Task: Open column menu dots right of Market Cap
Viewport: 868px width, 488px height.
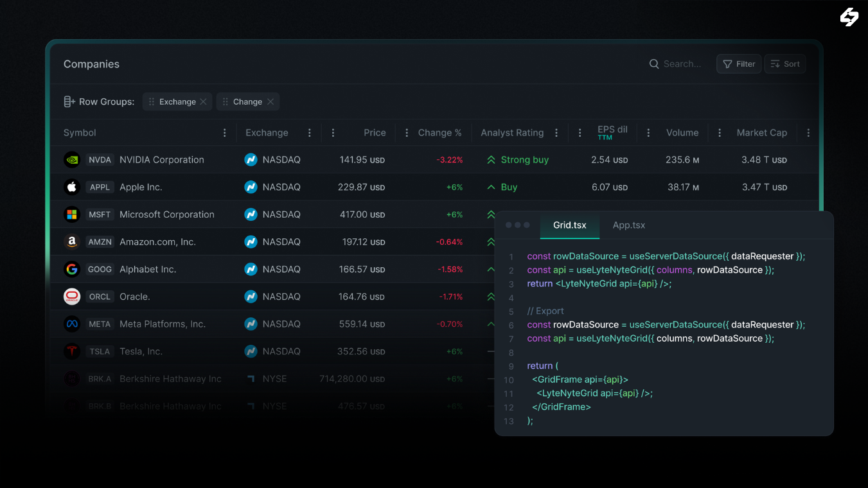Action: 808,133
